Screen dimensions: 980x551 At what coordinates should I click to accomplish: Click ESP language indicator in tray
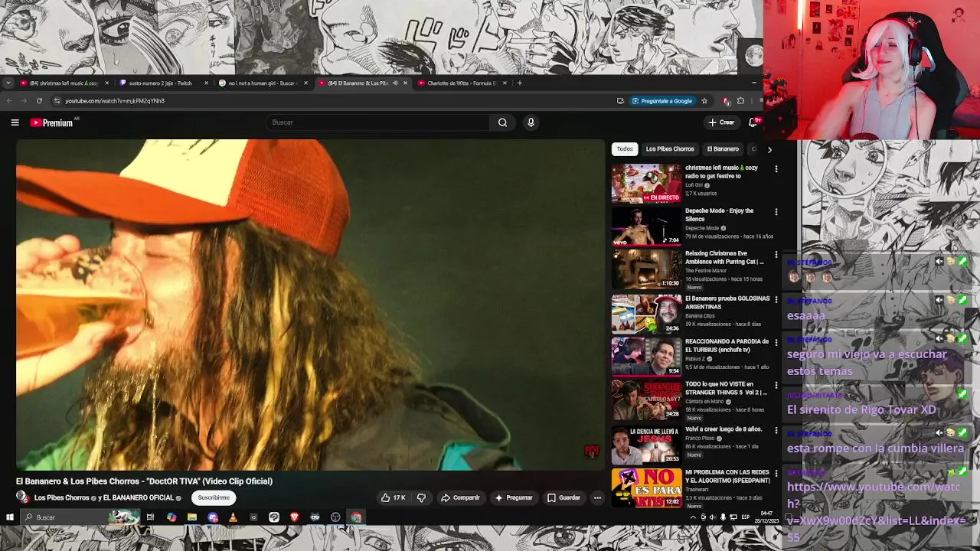(745, 517)
